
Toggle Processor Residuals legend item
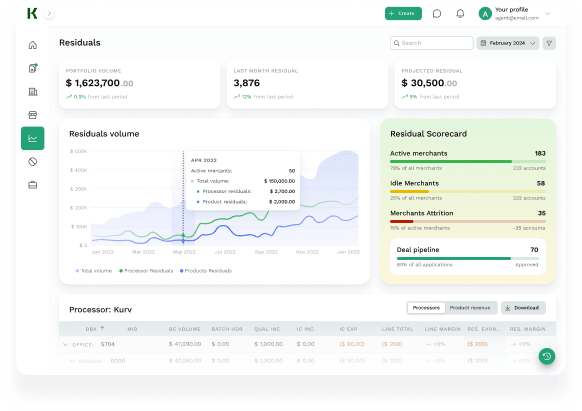146,271
